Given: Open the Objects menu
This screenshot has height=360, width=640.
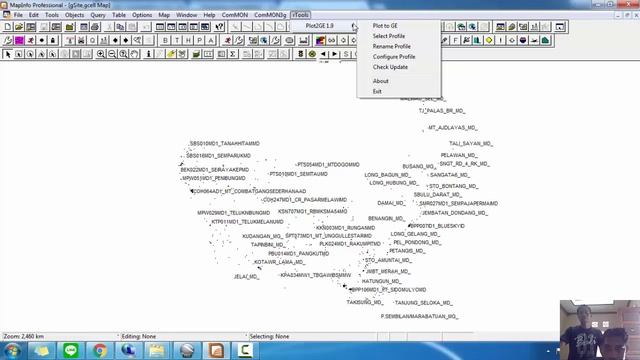Looking at the screenshot, I should tap(74, 15).
